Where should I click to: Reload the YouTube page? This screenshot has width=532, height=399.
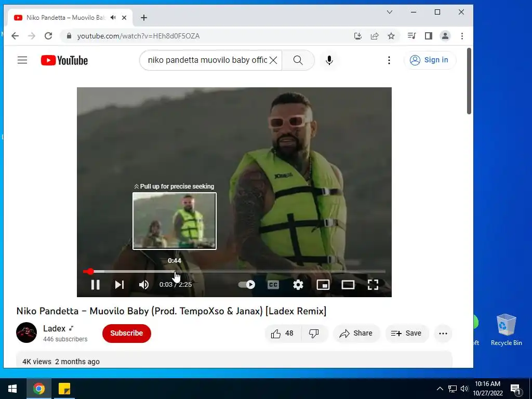click(48, 36)
